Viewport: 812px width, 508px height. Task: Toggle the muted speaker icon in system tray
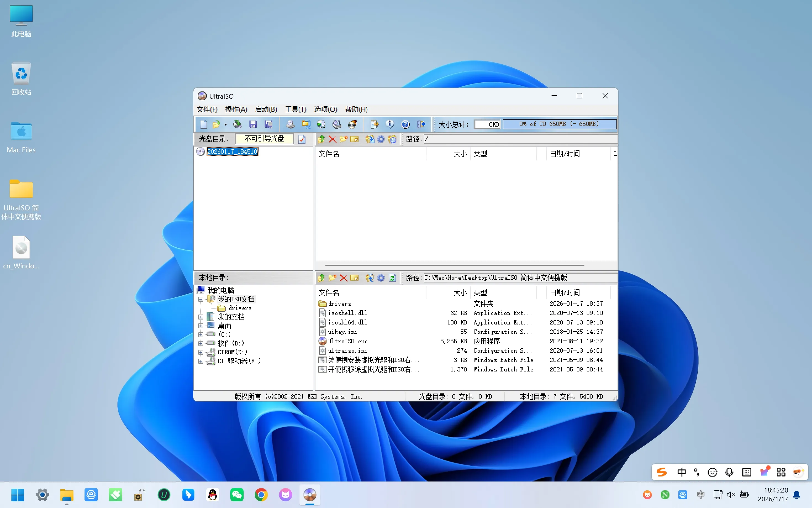click(731, 494)
